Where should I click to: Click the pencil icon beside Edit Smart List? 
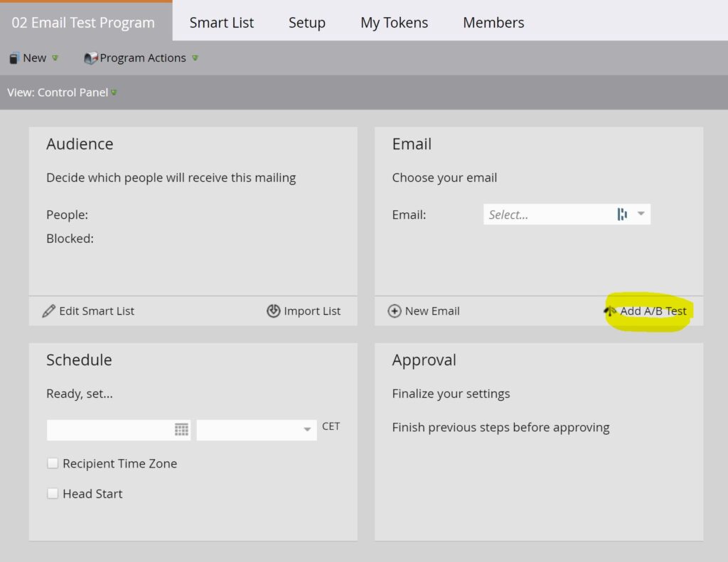48,310
